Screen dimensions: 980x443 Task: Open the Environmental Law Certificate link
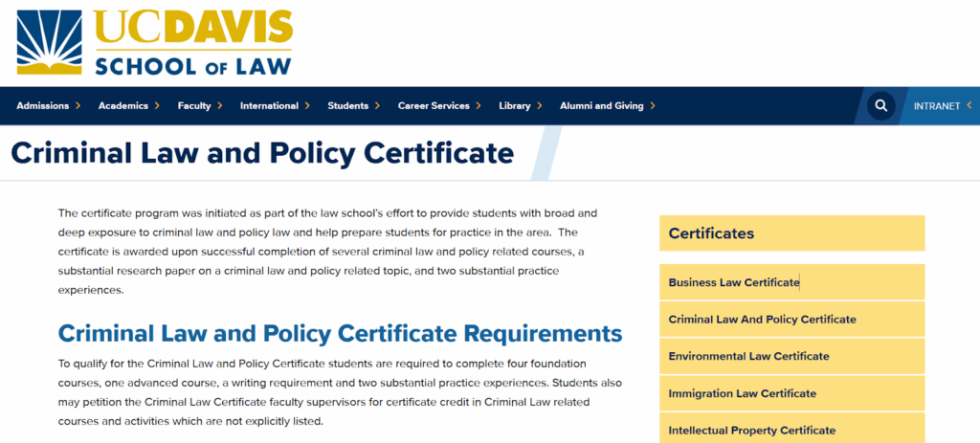(791, 356)
